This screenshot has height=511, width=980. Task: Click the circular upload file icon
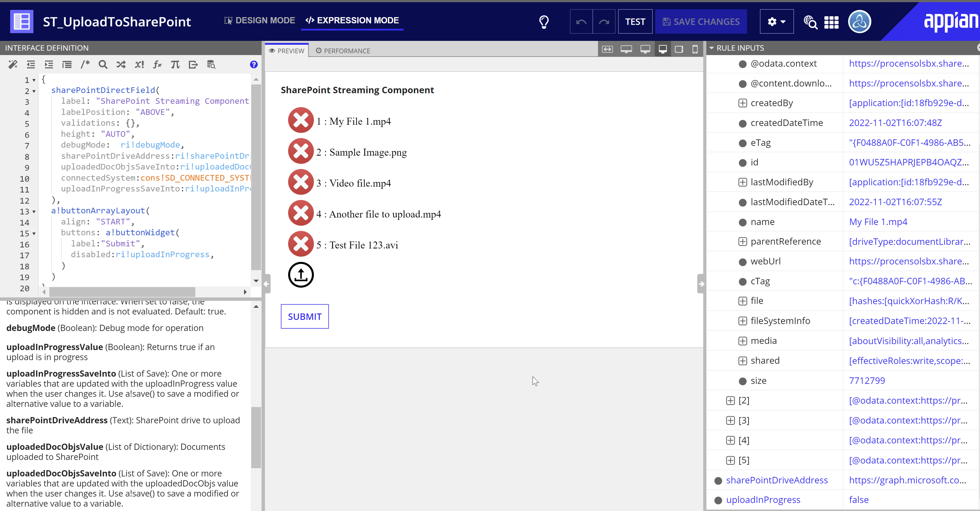(301, 275)
